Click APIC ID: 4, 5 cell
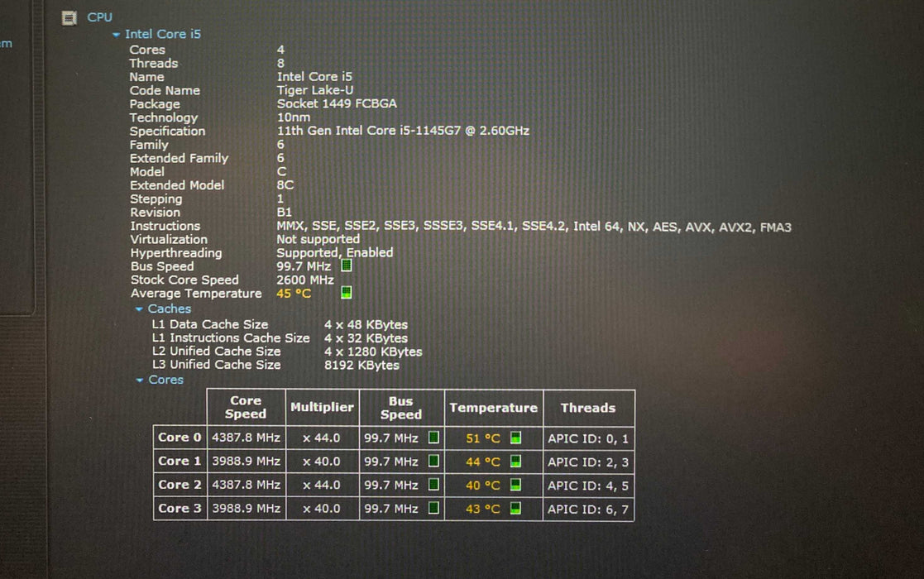Screen dimensions: 924x579 pyautogui.click(x=588, y=486)
